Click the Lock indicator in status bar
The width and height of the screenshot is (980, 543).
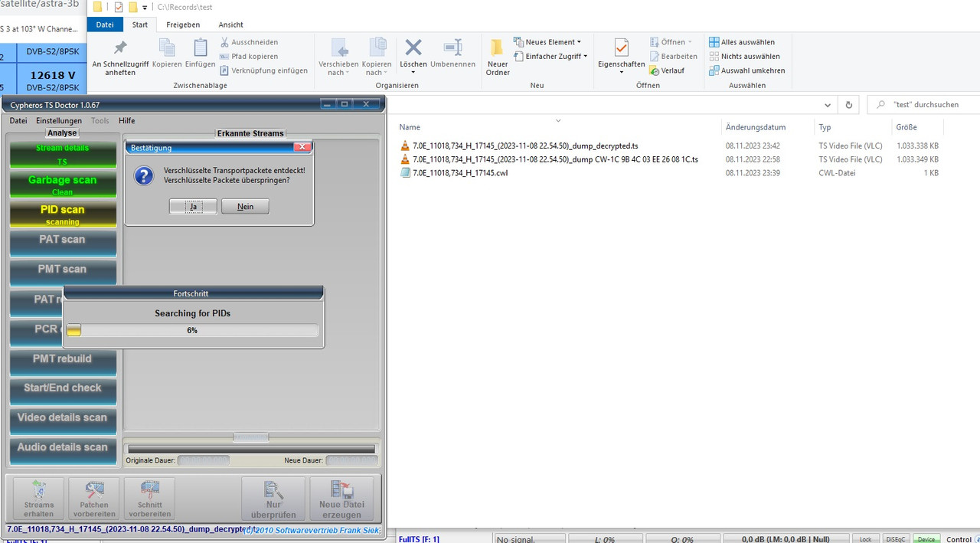(x=865, y=539)
